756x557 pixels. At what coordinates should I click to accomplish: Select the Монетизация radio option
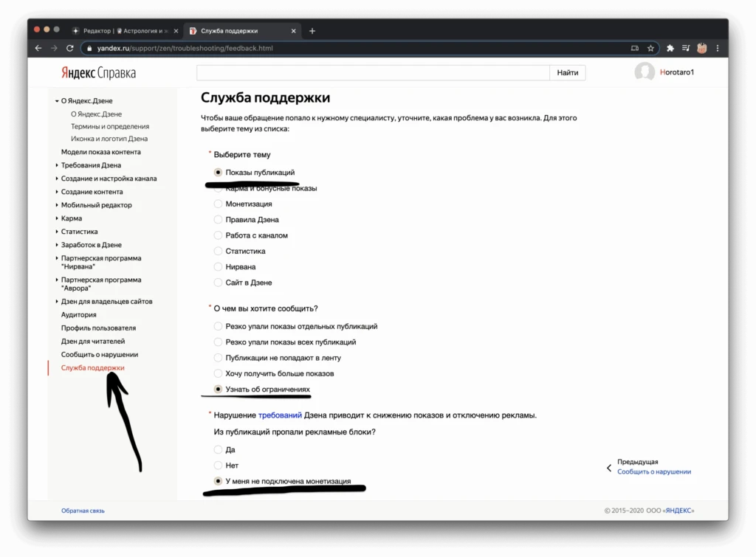coord(218,204)
